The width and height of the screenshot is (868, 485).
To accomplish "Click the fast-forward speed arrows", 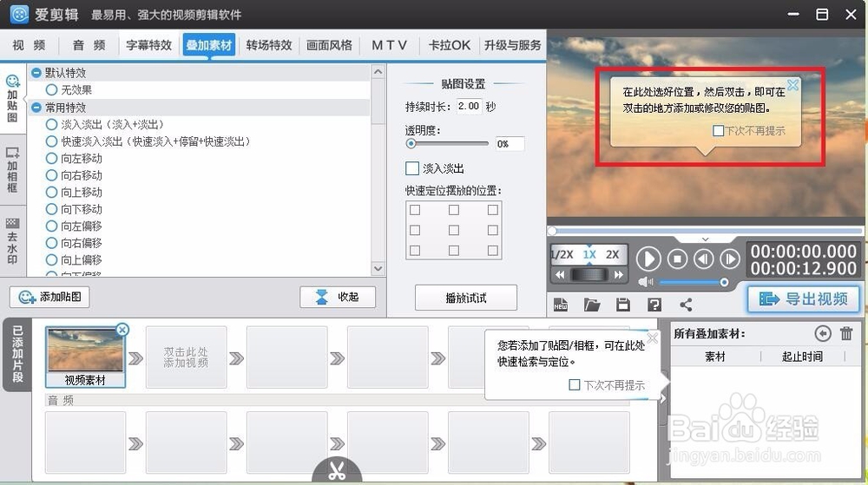I will click(x=618, y=275).
